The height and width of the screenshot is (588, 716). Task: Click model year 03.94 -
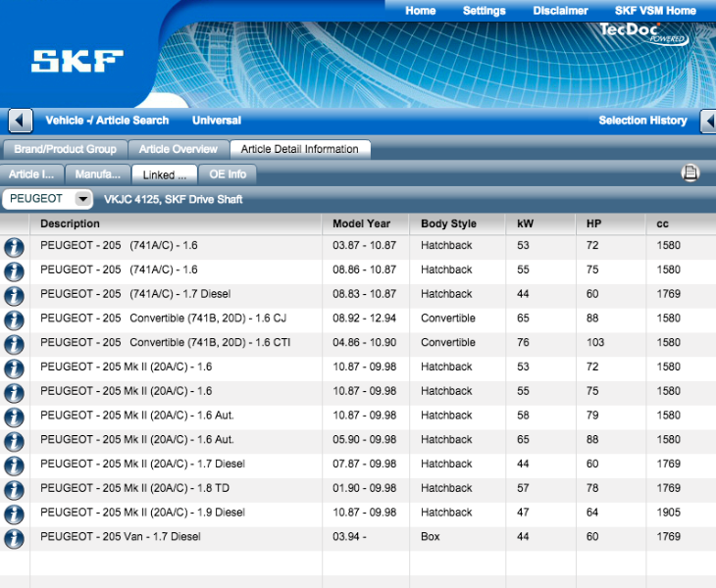tap(349, 536)
